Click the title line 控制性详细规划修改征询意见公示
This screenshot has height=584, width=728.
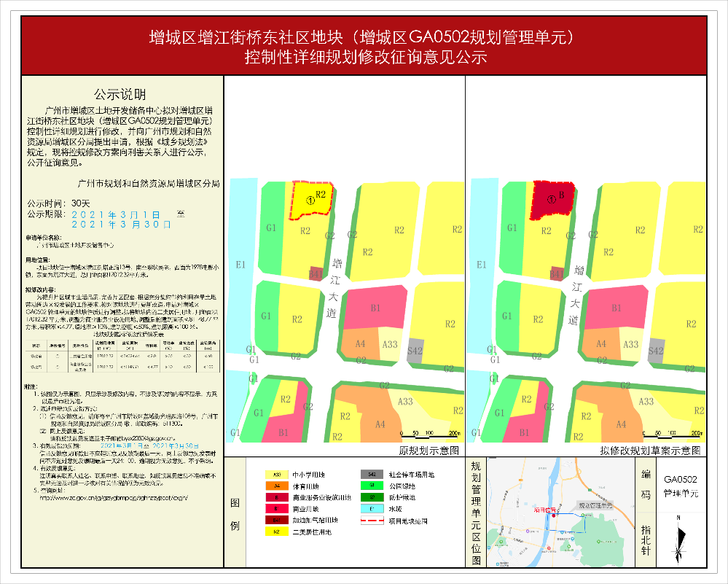(366, 57)
